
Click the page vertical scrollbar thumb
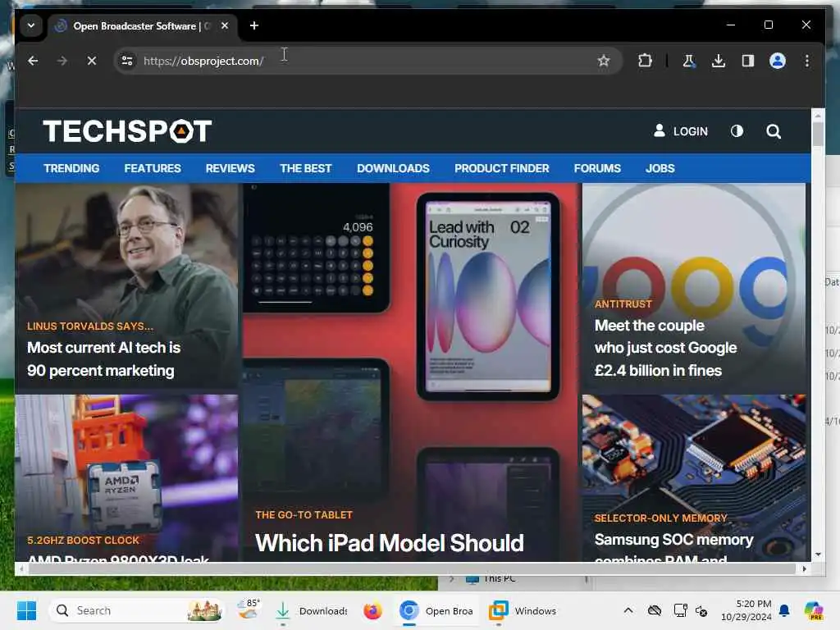tap(818, 134)
